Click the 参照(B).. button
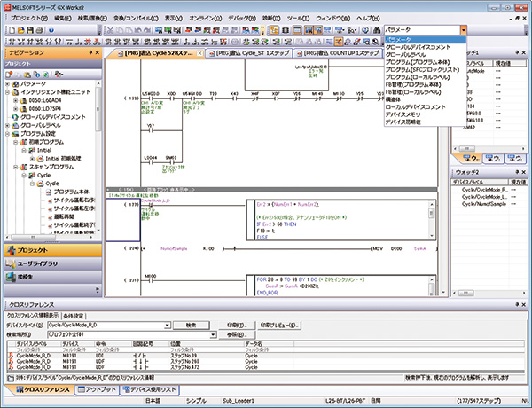Image resolution: width=532 pixels, height=408 pixels. [237, 334]
